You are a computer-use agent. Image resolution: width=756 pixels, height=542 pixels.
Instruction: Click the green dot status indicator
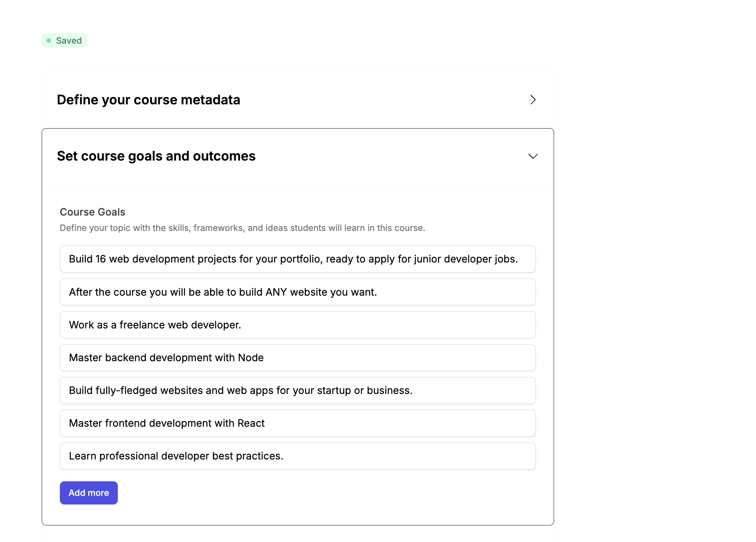(49, 40)
